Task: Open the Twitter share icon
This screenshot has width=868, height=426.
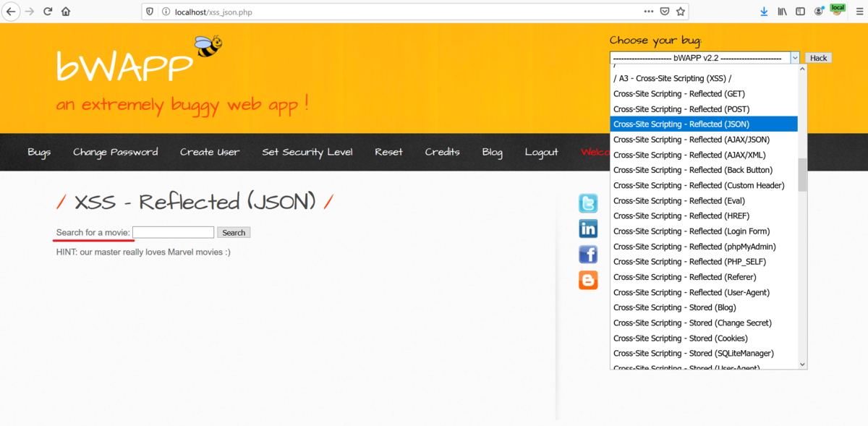Action: click(588, 203)
